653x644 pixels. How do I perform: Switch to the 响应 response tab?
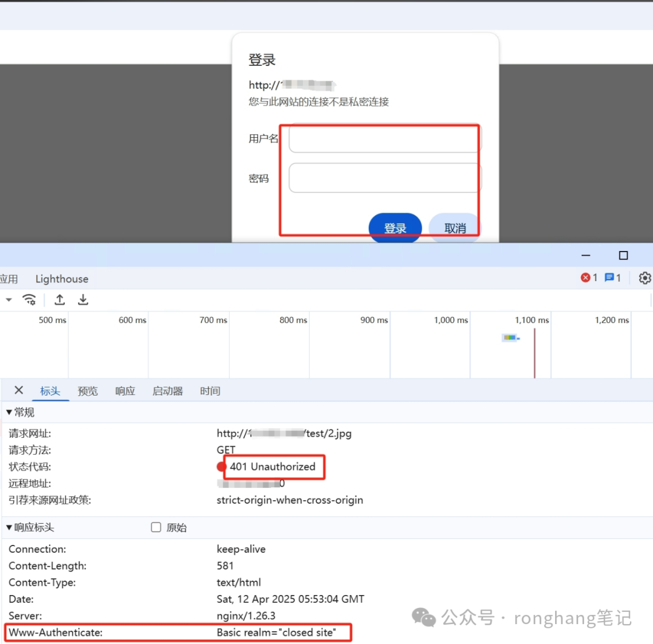125,391
